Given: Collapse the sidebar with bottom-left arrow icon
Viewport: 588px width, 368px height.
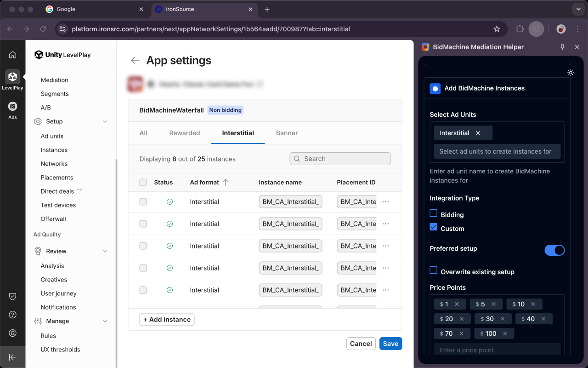Looking at the screenshot, I should (x=12, y=357).
